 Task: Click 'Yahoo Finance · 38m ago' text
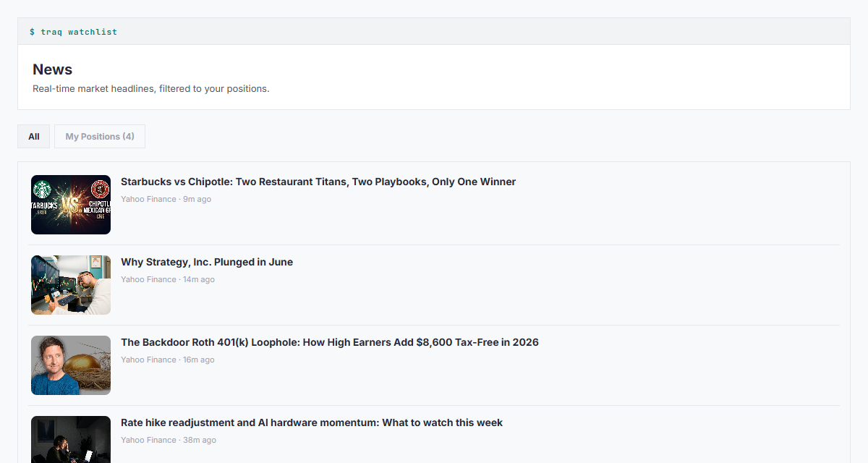169,440
